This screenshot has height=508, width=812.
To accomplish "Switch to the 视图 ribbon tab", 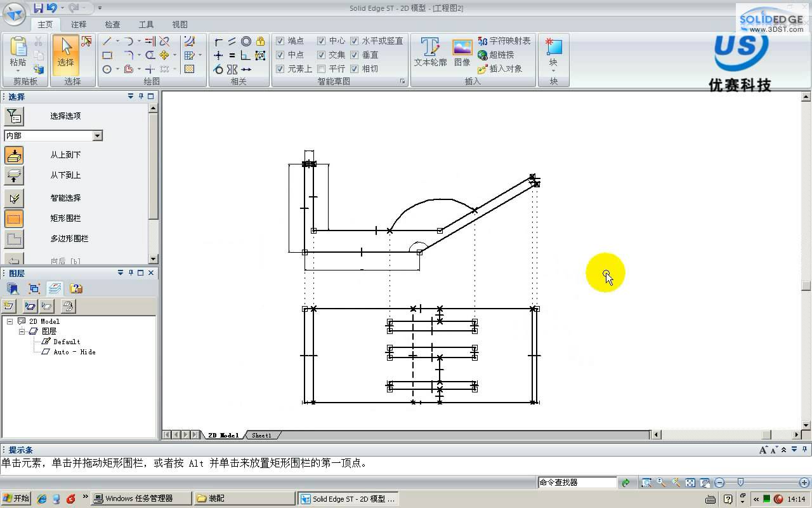I will click(180, 24).
